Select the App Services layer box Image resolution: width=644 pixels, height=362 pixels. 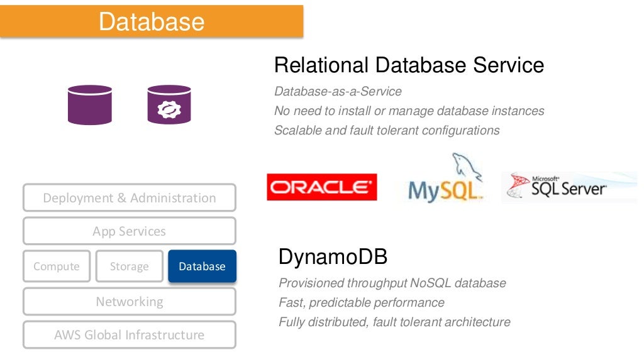point(129,231)
